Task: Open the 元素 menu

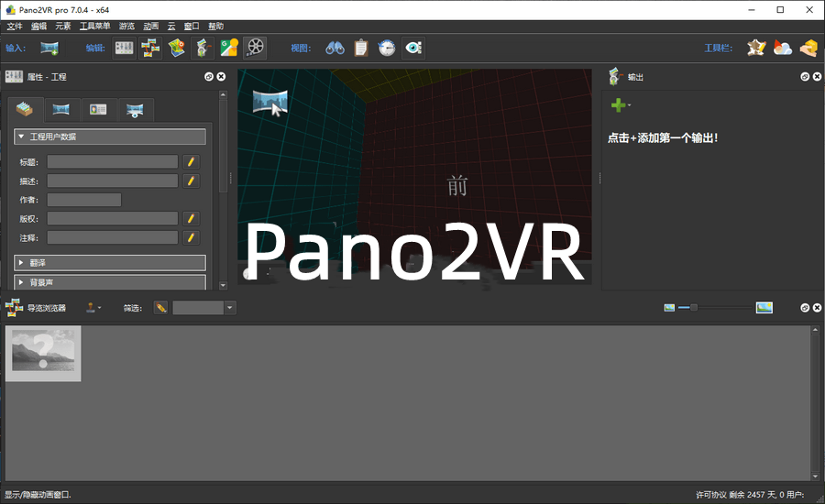Action: click(63, 27)
